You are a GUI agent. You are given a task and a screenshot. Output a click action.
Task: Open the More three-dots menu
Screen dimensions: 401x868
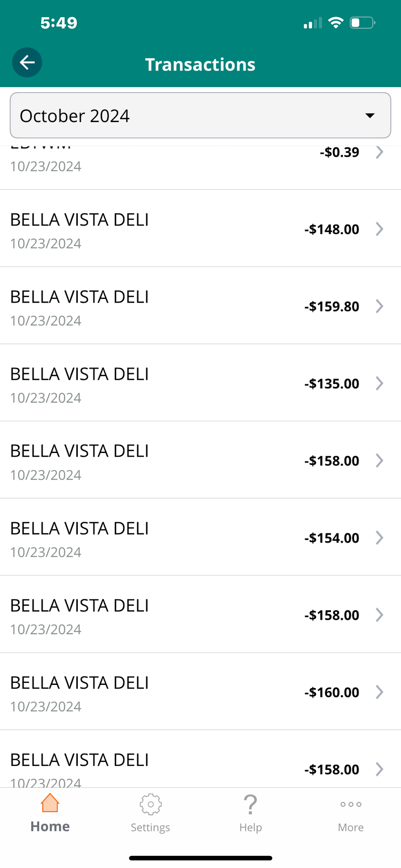pyautogui.click(x=351, y=804)
